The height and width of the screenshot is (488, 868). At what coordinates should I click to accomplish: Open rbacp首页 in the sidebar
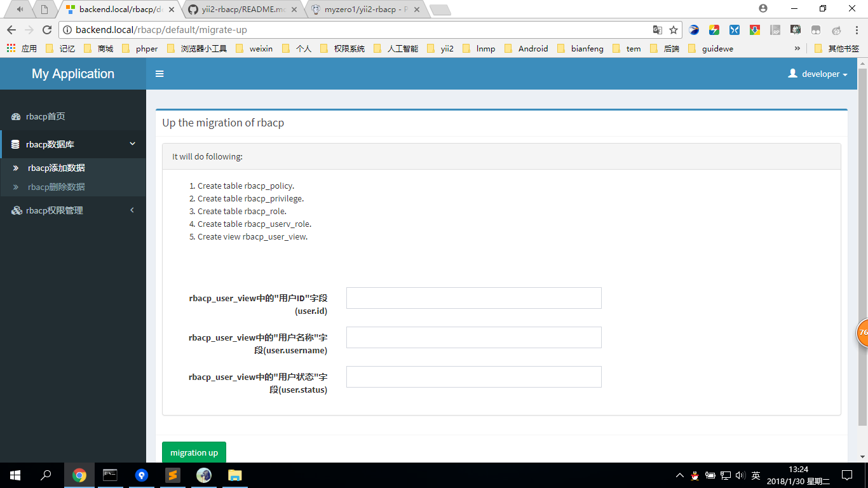(x=73, y=117)
